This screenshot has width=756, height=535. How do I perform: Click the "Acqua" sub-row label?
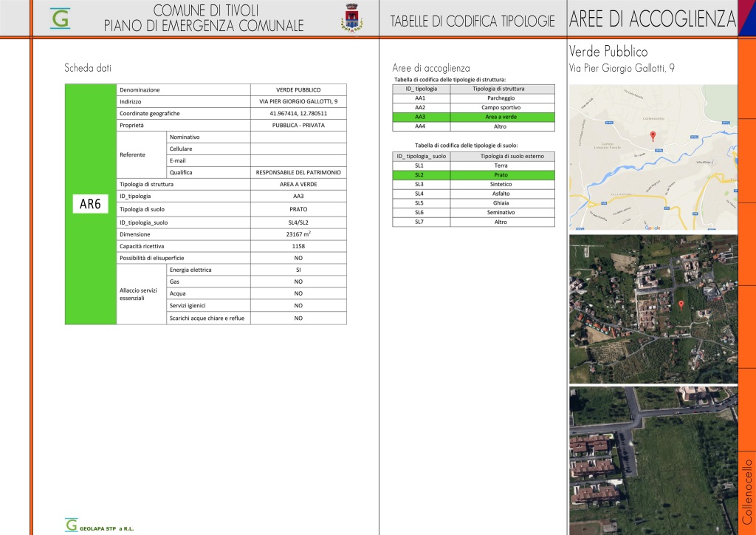tap(178, 293)
